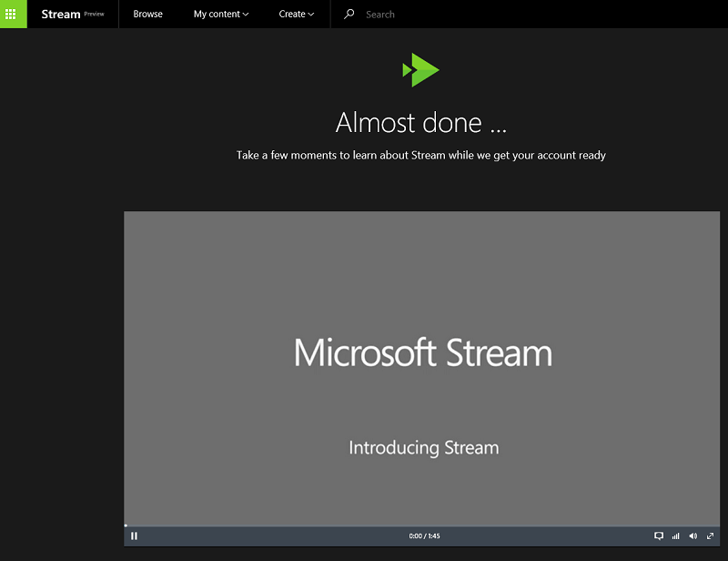Viewport: 728px width, 561px height.
Task: Pause the Introducing Stream video
Action: coord(134,535)
